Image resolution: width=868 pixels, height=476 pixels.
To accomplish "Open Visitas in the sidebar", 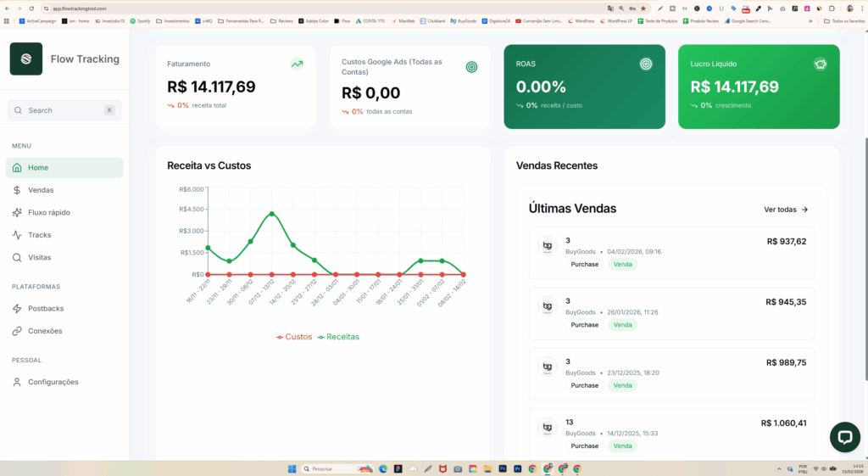I will 64,257.
